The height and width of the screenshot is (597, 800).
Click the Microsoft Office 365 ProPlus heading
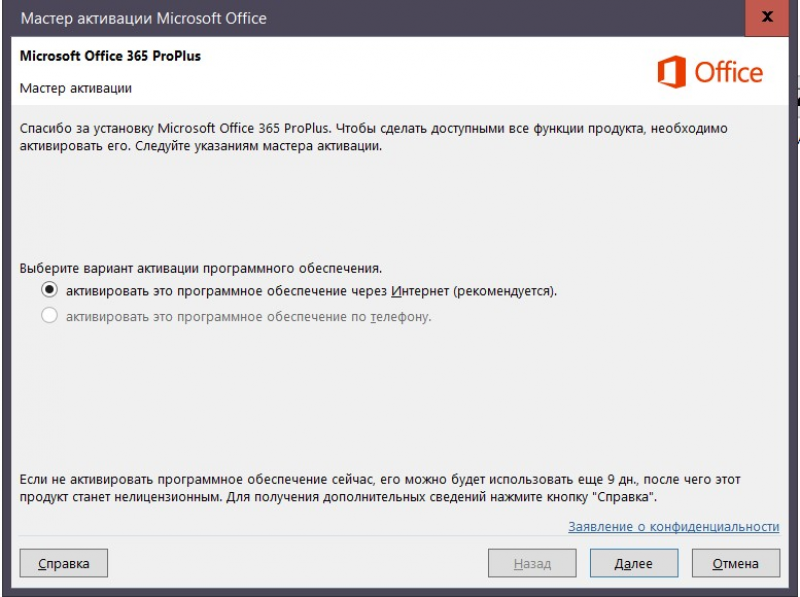(x=108, y=57)
